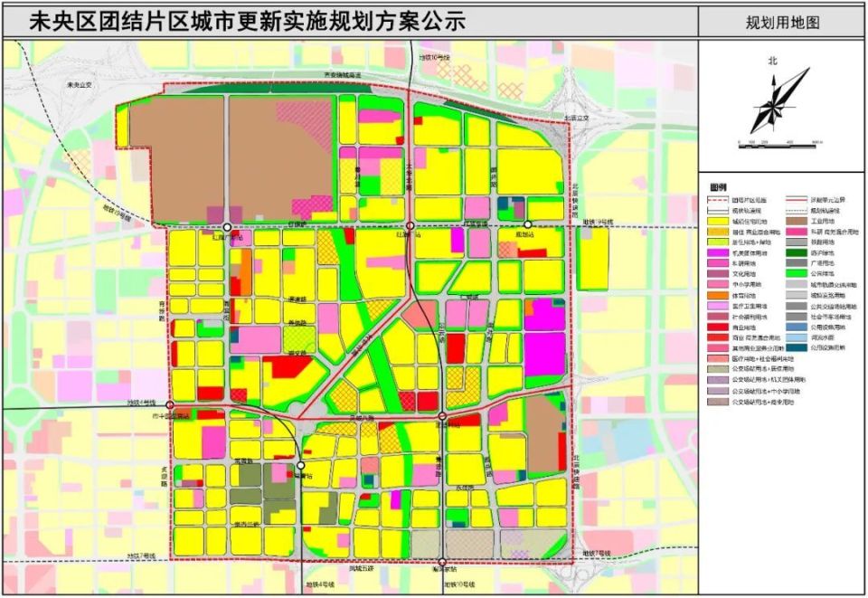Screen dimensions: 868x598
Task: Click the 铁路用地 legend swatch
Action: pyautogui.click(x=796, y=242)
